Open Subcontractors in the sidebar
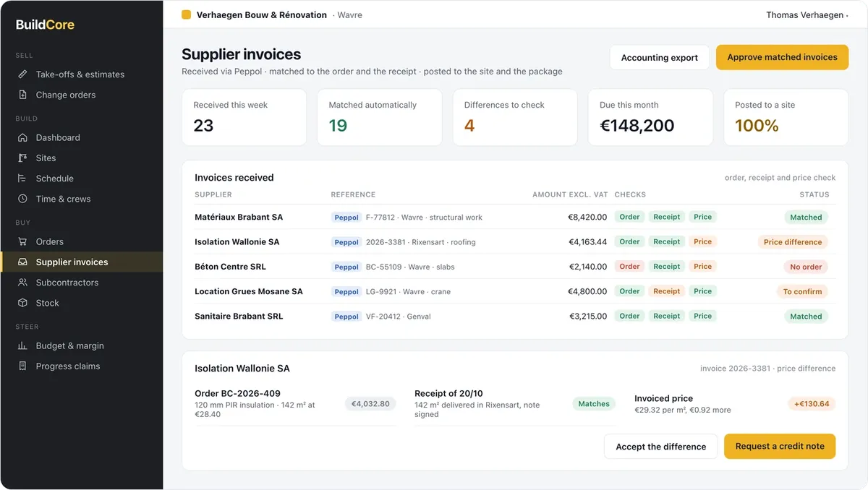Screen dimensions: 868x490 (81, 283)
